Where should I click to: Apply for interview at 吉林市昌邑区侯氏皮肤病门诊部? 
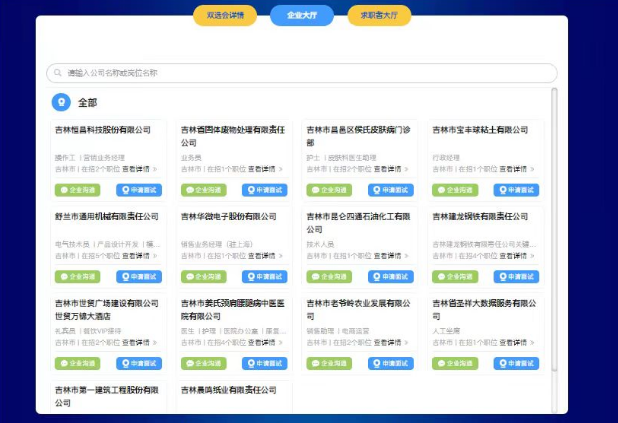point(390,190)
